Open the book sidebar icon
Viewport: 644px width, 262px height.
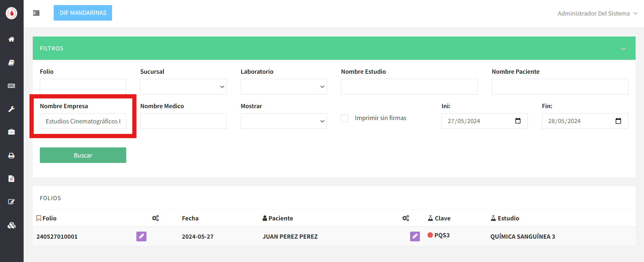(x=11, y=63)
